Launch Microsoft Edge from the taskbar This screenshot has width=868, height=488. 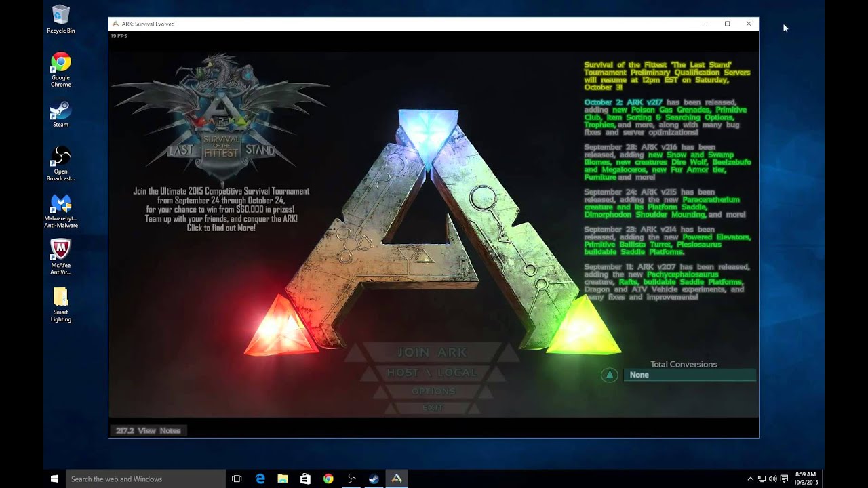[260, 479]
